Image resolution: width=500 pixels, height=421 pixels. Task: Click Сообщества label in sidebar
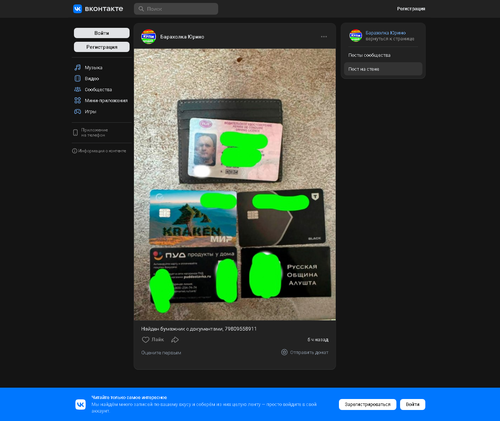98,90
